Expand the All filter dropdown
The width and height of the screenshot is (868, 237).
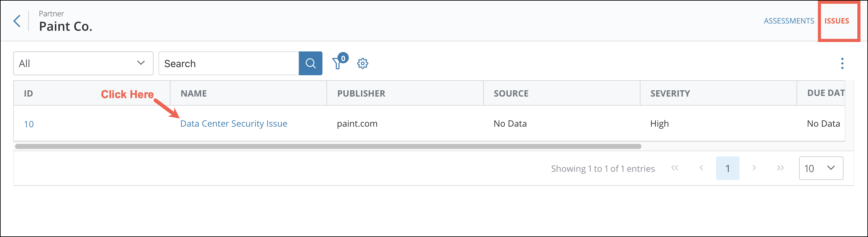coord(83,63)
